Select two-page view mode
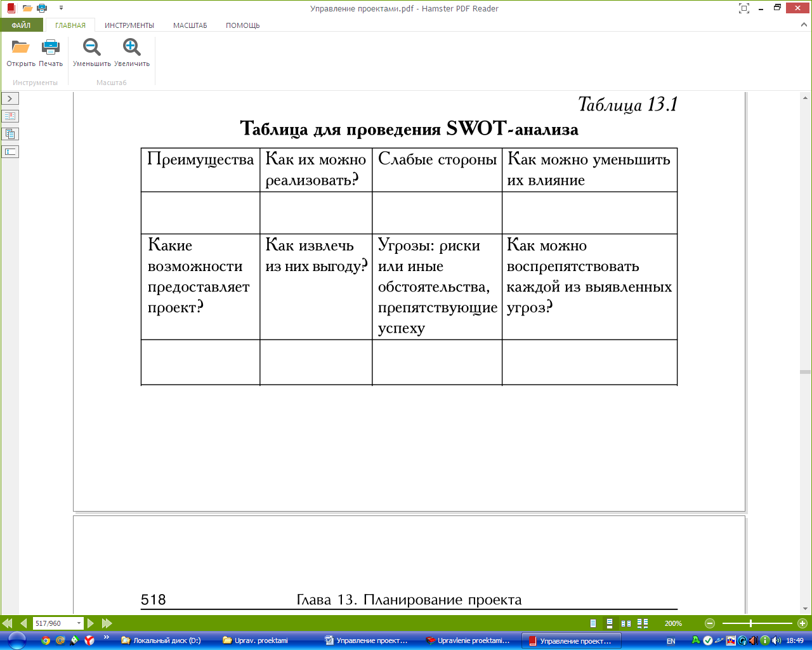This screenshot has width=812, height=650. (x=626, y=623)
